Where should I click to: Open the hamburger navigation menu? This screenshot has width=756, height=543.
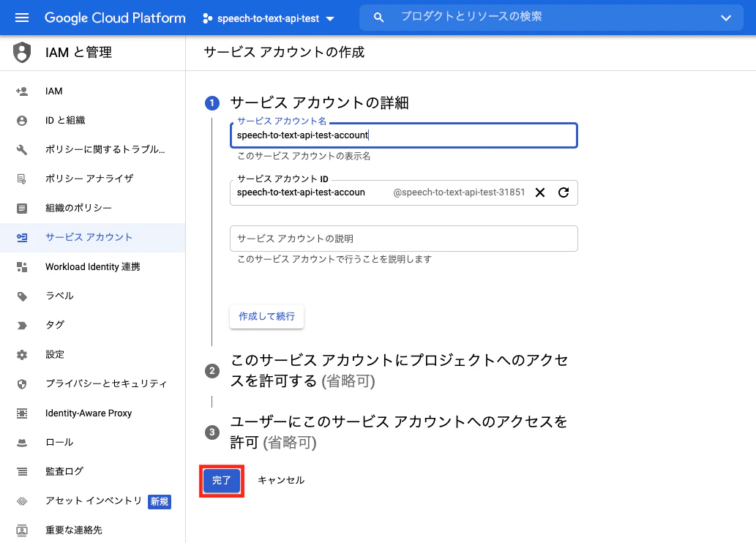[x=22, y=18]
